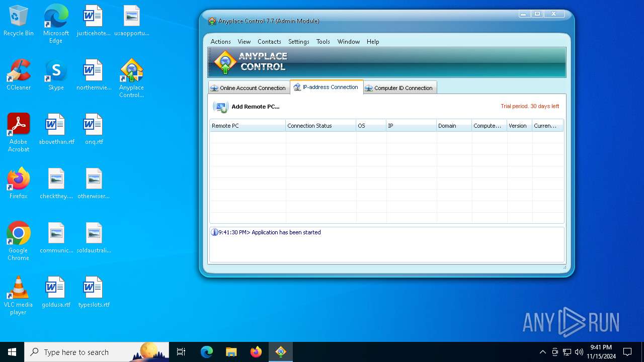Image resolution: width=644 pixels, height=362 pixels.
Task: Click the Anyplace Control title bar icon
Action: pyautogui.click(x=212, y=21)
